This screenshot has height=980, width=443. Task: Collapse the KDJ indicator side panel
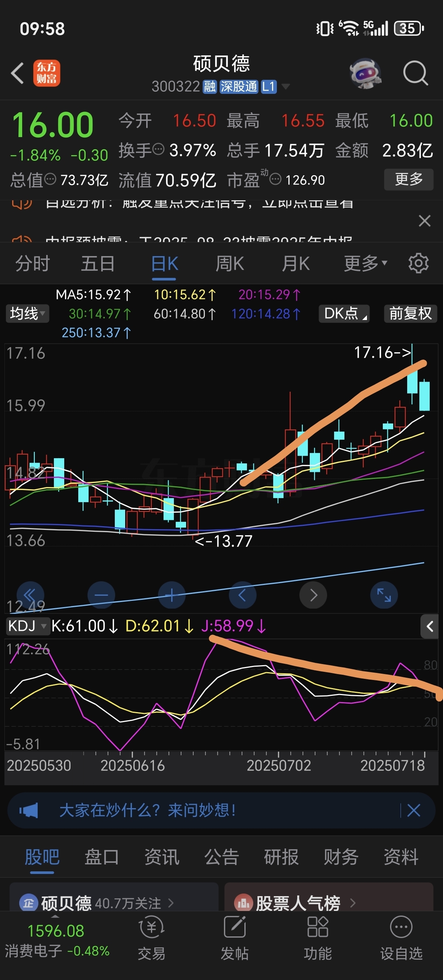(430, 626)
